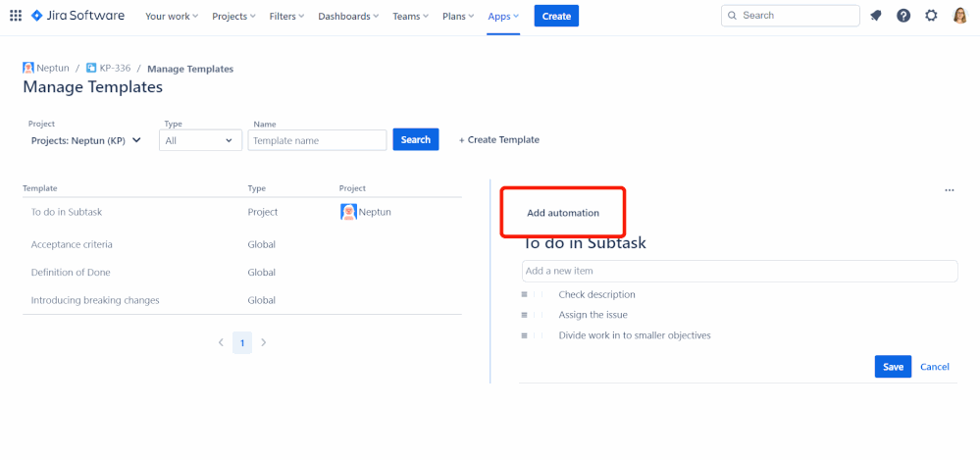Image resolution: width=980 pixels, height=460 pixels.
Task: Click the Project type cell
Action: (x=263, y=212)
